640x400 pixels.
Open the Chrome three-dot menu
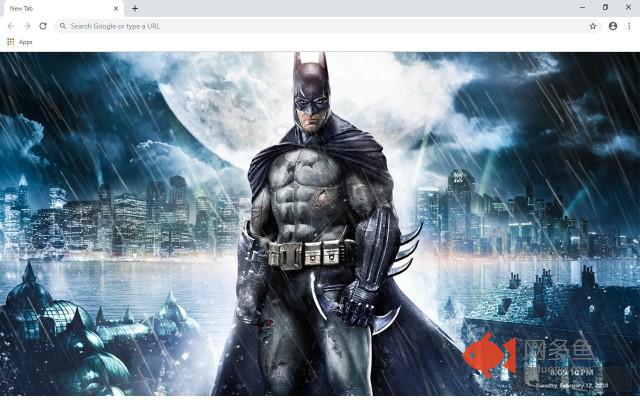(629, 26)
